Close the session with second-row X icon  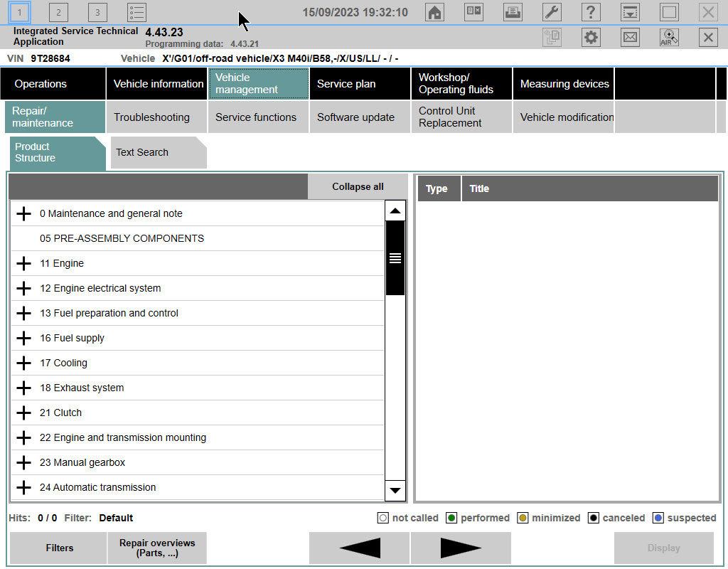pyautogui.click(x=708, y=37)
